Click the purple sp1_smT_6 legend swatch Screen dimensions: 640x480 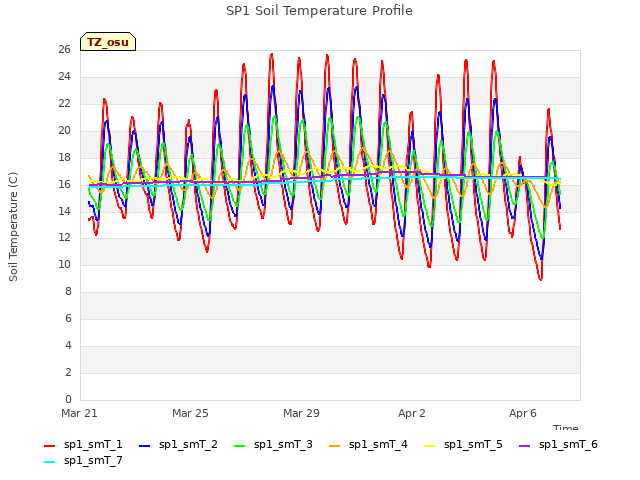[x=524, y=446]
